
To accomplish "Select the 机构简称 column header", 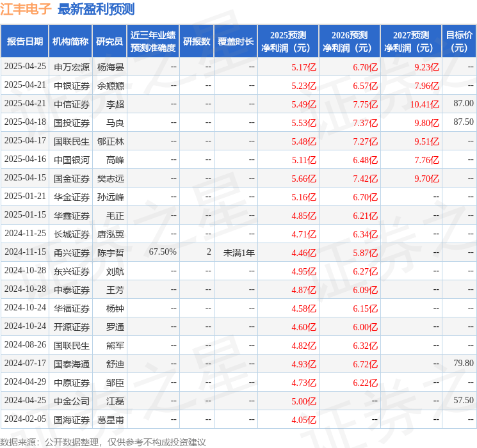I will coord(70,42).
